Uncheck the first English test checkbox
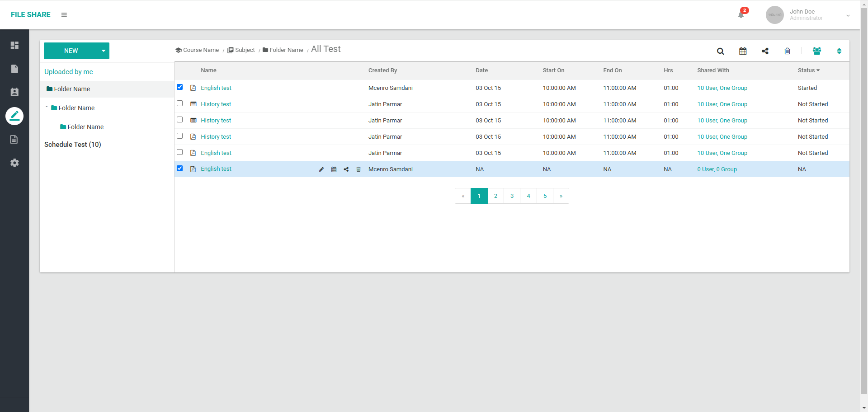This screenshot has height=412, width=868. (x=180, y=87)
